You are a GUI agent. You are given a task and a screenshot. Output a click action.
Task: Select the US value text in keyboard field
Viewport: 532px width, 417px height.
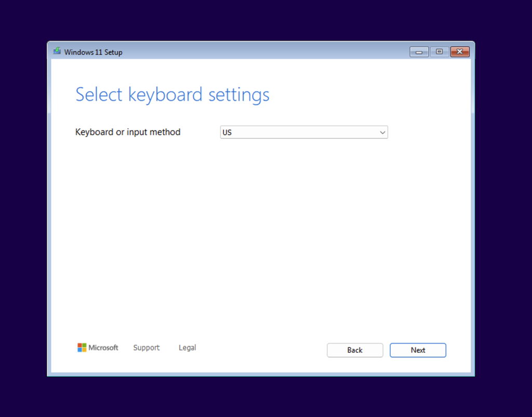(227, 132)
